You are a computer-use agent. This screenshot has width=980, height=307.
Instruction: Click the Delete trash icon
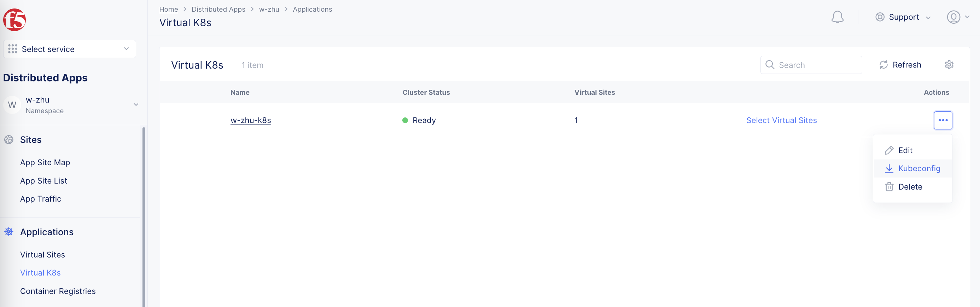889,187
